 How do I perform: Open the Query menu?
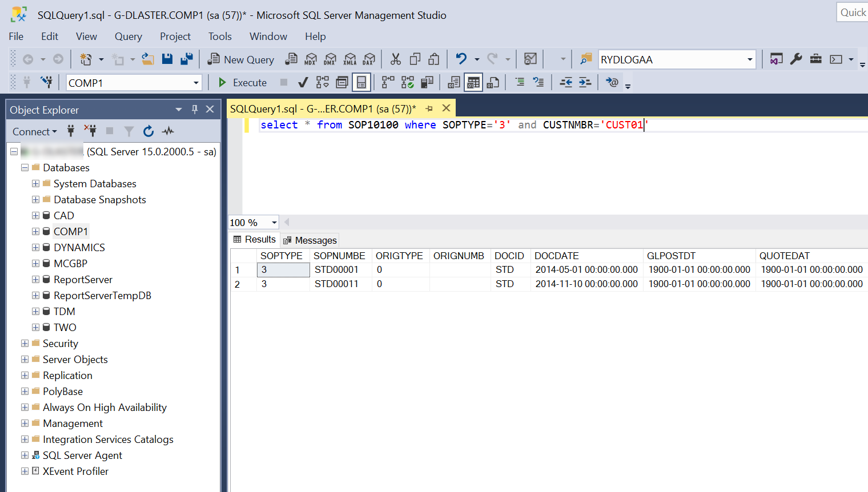pyautogui.click(x=128, y=37)
